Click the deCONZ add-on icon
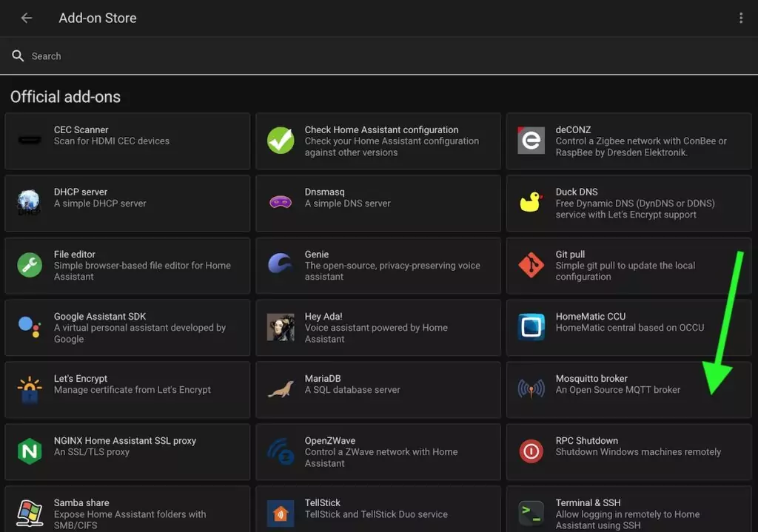Image resolution: width=758 pixels, height=532 pixels. click(531, 141)
